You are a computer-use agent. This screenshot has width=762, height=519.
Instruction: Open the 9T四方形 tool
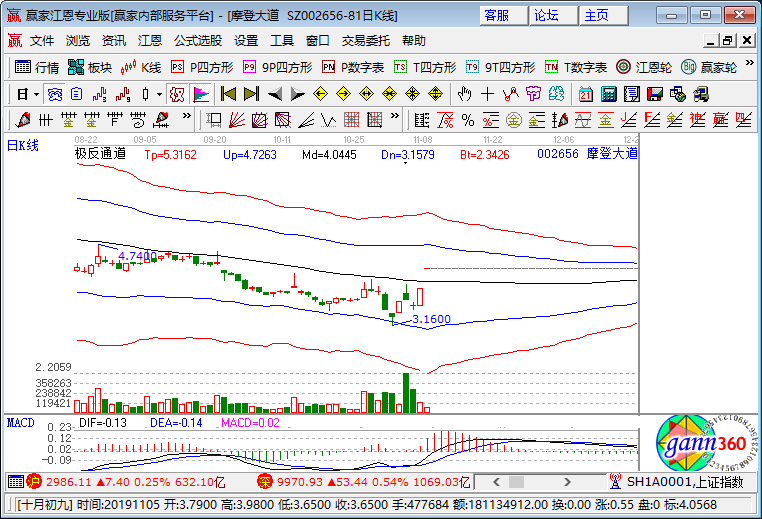pyautogui.click(x=500, y=67)
